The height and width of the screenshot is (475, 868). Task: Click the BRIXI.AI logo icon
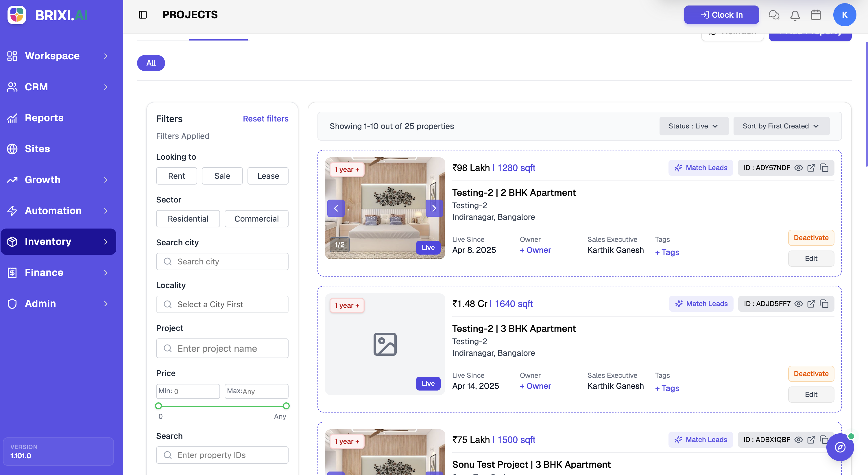(x=17, y=15)
